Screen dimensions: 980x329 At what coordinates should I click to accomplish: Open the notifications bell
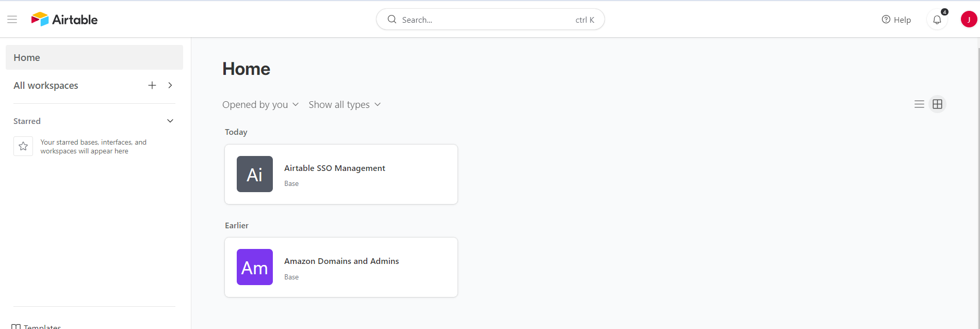[937, 20]
